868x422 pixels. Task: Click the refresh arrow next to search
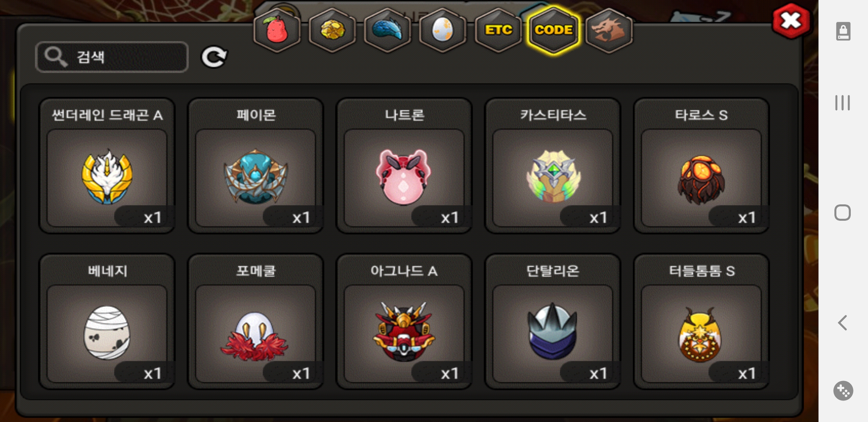(214, 57)
